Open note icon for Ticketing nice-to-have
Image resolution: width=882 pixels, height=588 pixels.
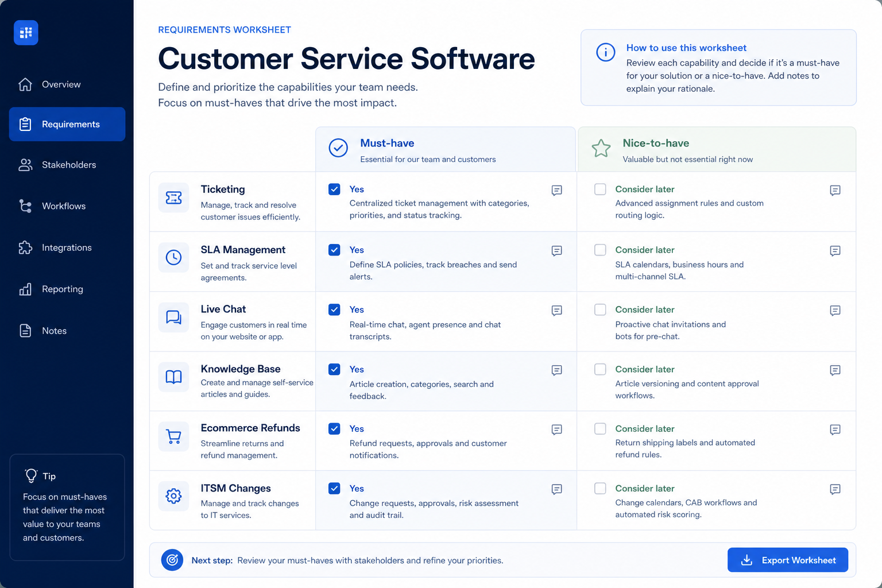[835, 190]
